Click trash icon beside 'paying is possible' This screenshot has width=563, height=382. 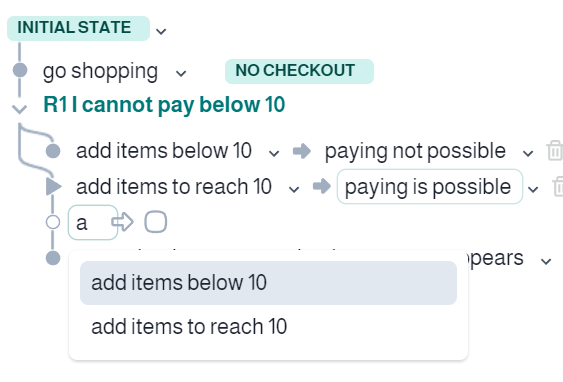coord(558,187)
